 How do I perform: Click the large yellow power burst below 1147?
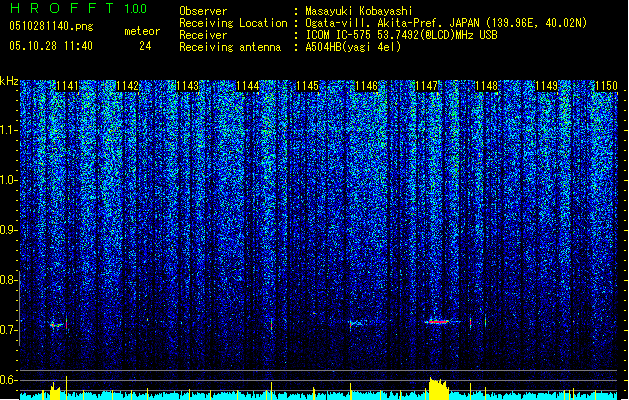438,389
